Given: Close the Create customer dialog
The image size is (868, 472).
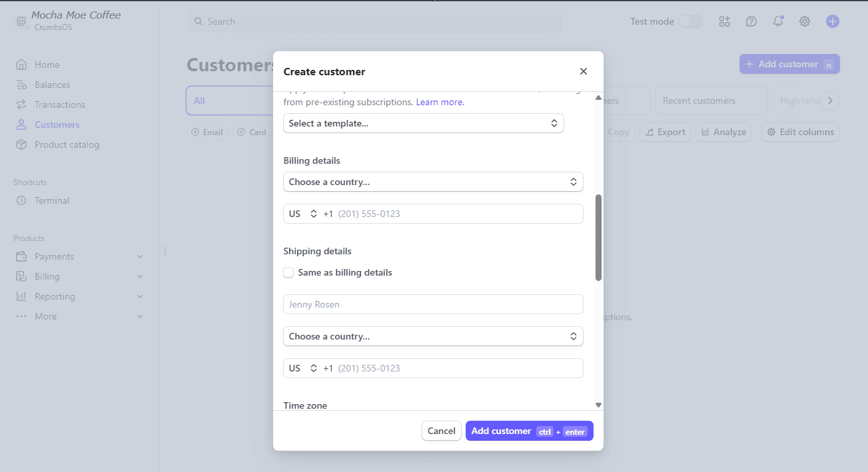Looking at the screenshot, I should pyautogui.click(x=583, y=71).
